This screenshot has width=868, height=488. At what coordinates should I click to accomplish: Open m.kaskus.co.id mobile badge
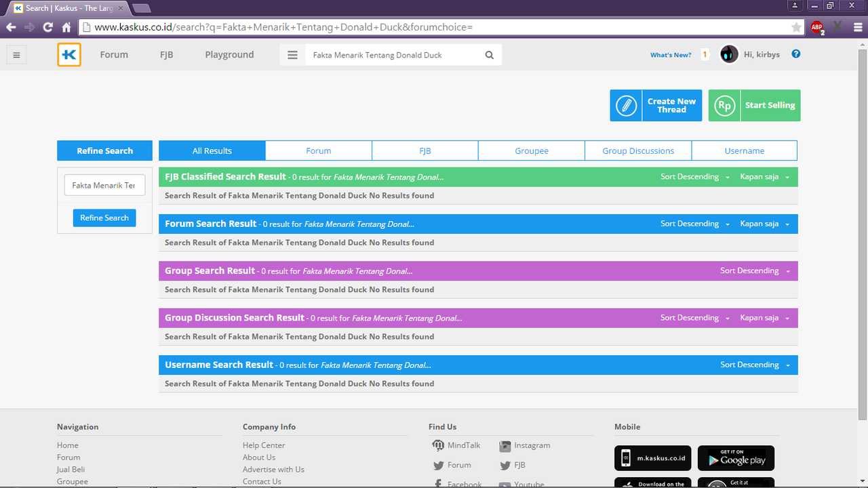(x=653, y=458)
